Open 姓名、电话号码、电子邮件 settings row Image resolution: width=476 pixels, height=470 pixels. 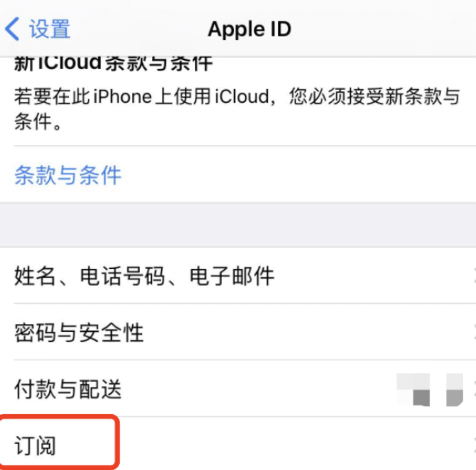pyautogui.click(x=238, y=276)
